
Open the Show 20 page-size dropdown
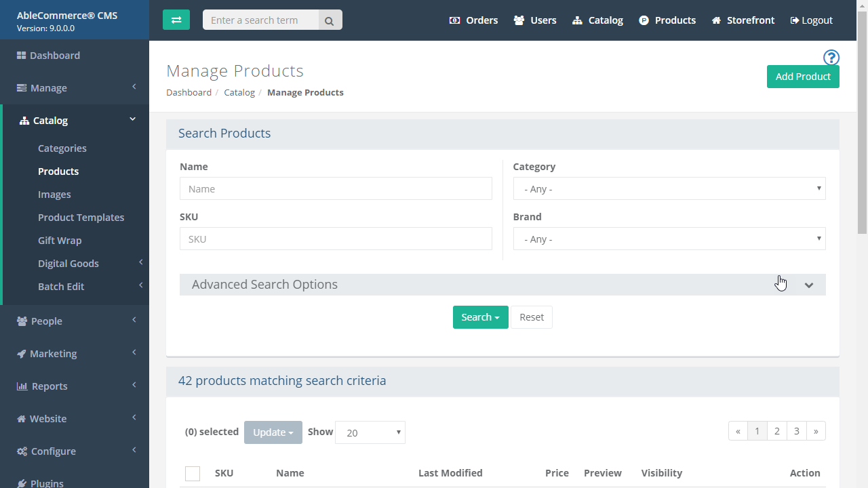(x=370, y=432)
